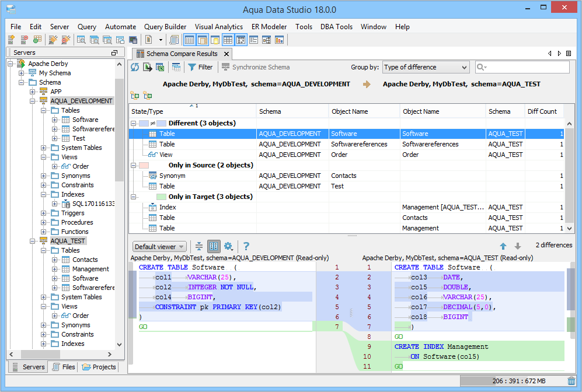Click the new script document icon
The height and width of the screenshot is (392, 582).
[148, 40]
